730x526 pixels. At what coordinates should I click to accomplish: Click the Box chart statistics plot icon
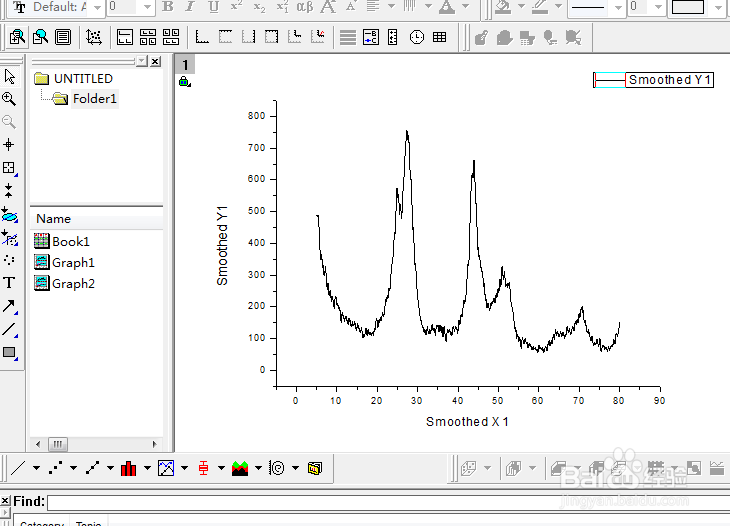tap(203, 468)
